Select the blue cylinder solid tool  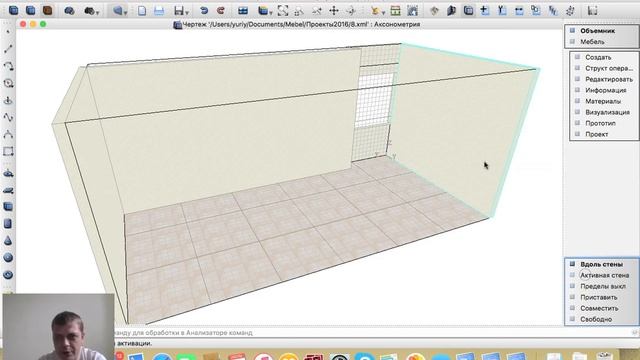(8, 224)
